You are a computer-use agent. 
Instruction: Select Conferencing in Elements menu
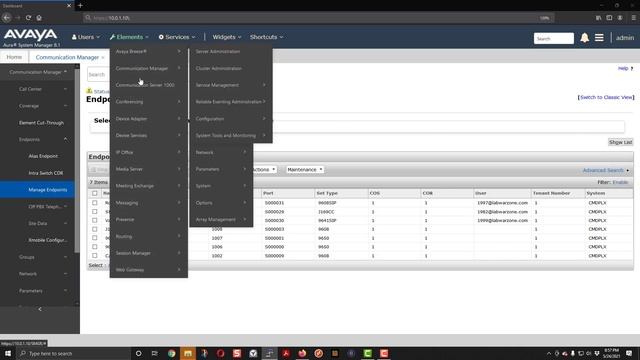149,102
